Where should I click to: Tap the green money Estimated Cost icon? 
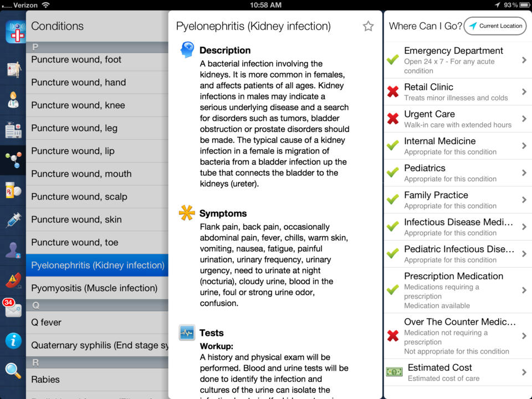click(x=394, y=372)
